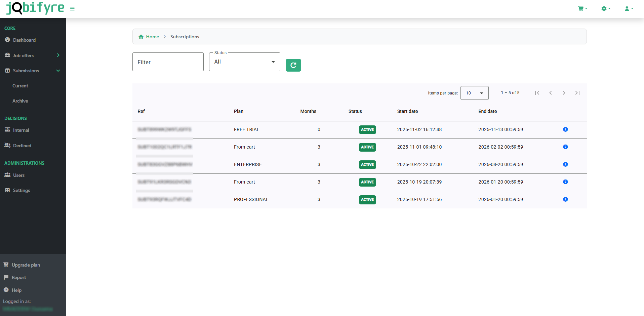
Task: Open the user account icon in the header
Action: click(627, 8)
